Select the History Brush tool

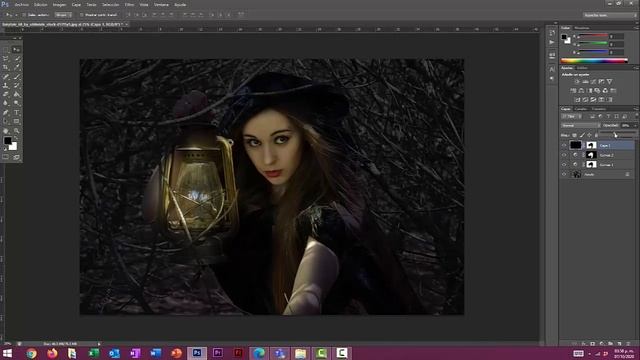(16, 86)
